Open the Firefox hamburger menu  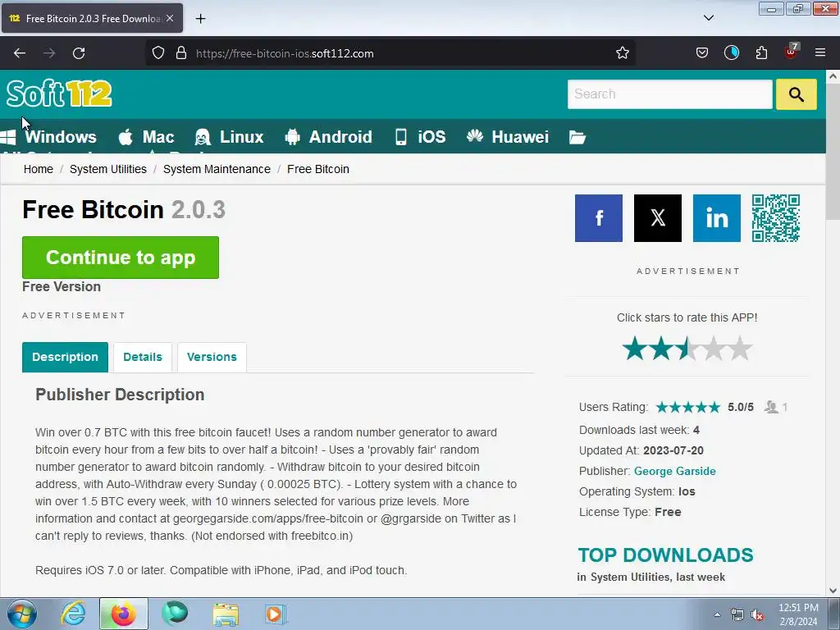click(820, 53)
